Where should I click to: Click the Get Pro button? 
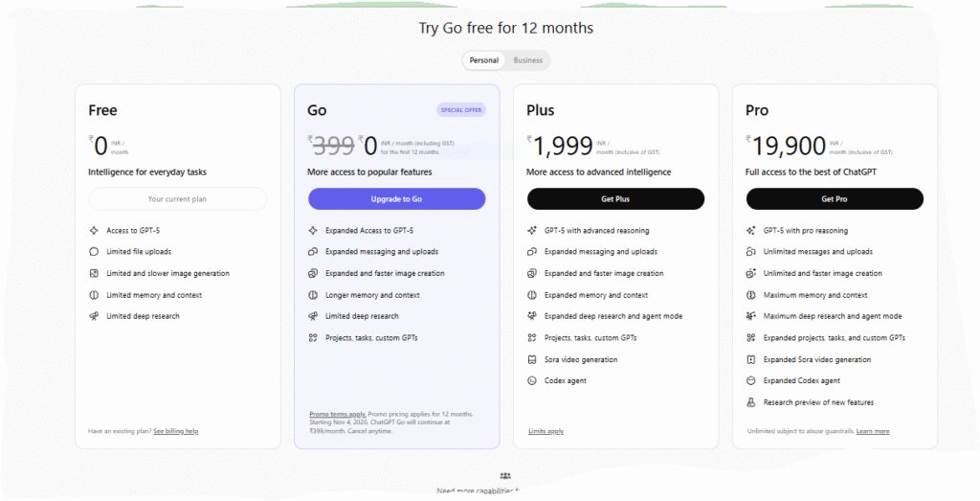pos(835,198)
